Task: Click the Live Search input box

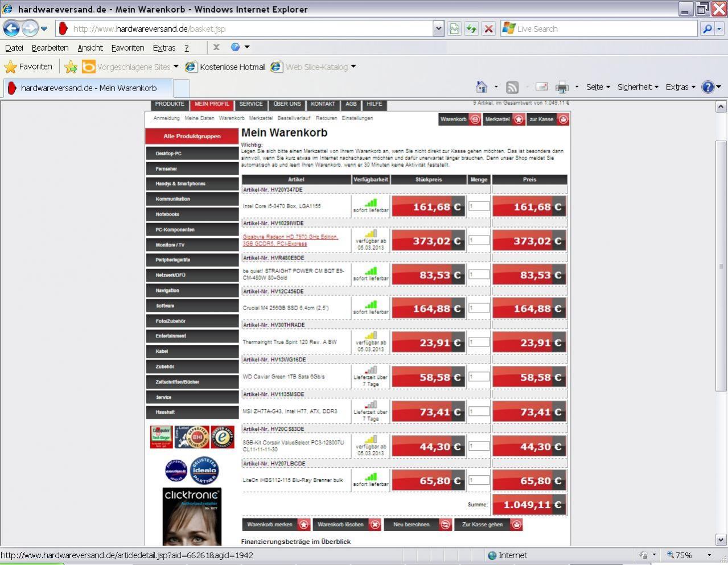Action: [599, 28]
